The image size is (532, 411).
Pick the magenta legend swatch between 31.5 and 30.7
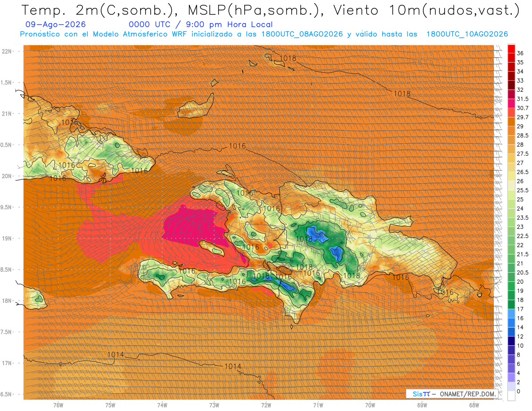[x=511, y=103]
